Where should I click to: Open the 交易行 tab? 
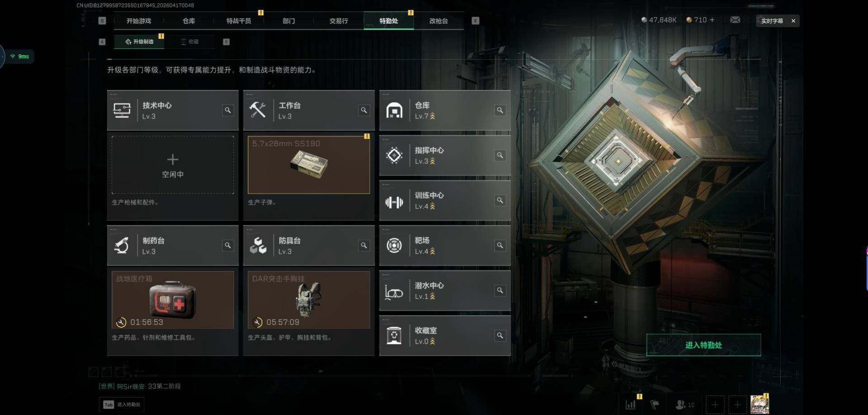click(x=339, y=21)
